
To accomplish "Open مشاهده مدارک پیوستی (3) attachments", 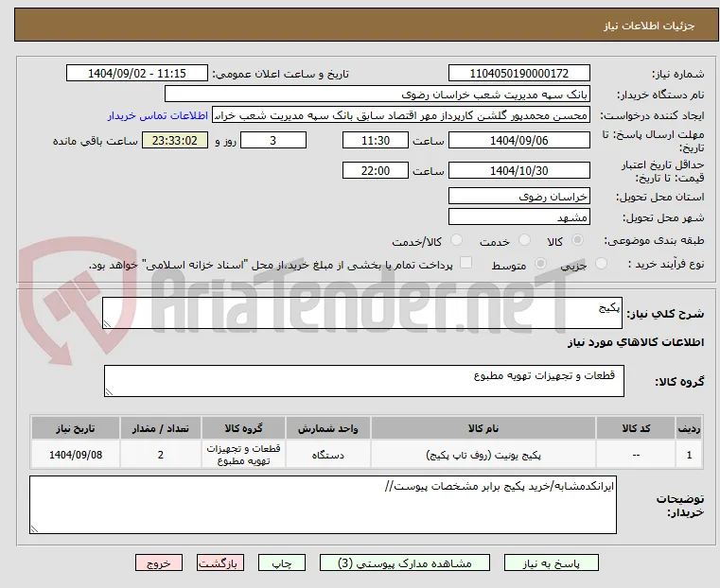I will 405,562.
